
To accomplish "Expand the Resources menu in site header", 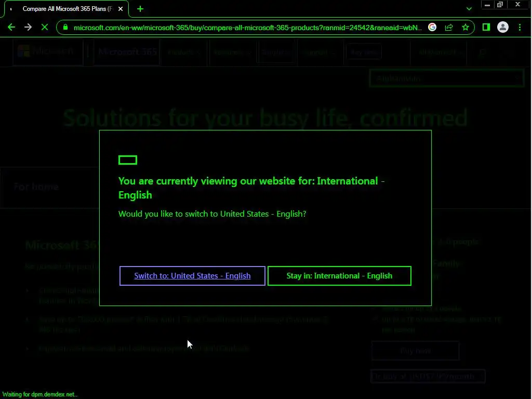I will click(232, 52).
